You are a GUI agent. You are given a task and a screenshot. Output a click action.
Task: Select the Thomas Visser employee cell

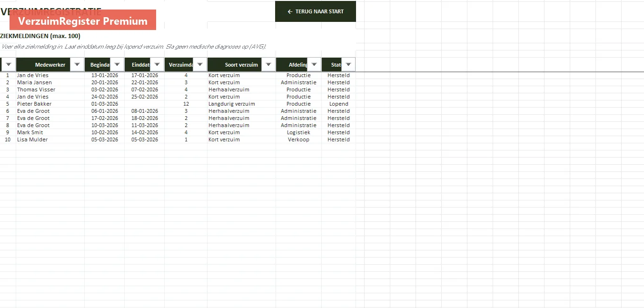50,89
